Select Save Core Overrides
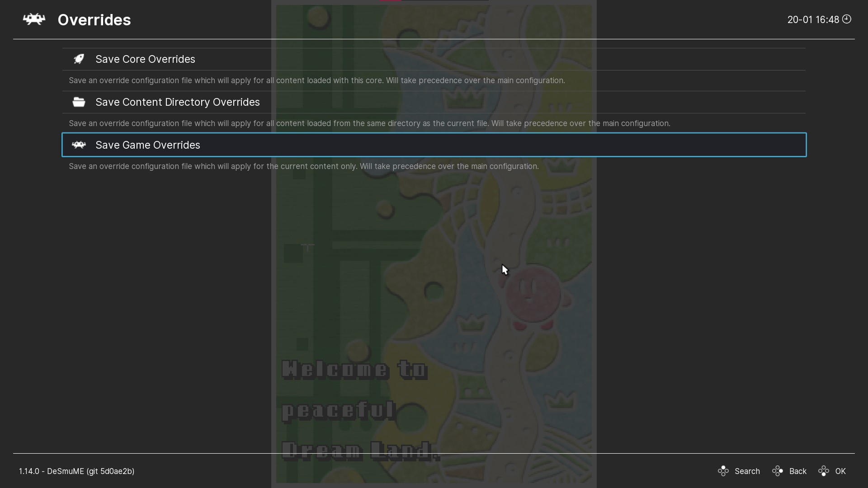 pyautogui.click(x=434, y=59)
